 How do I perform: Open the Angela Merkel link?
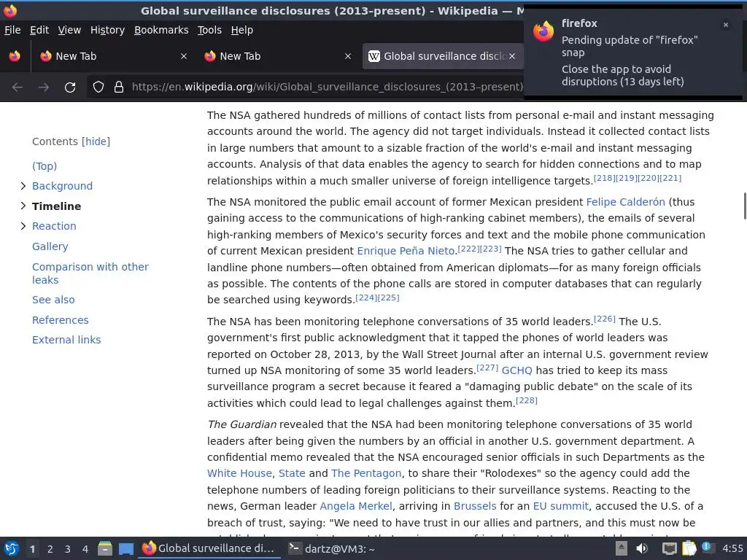(356, 506)
